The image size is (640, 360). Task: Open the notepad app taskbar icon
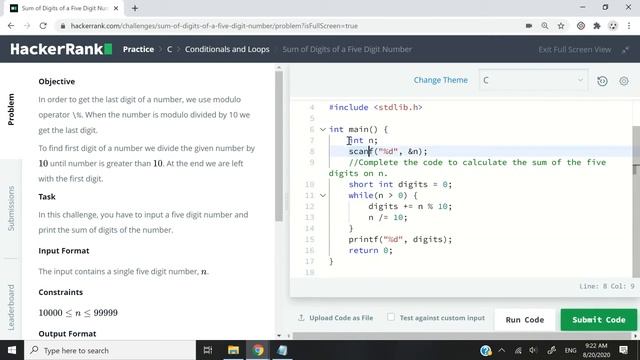282,350
